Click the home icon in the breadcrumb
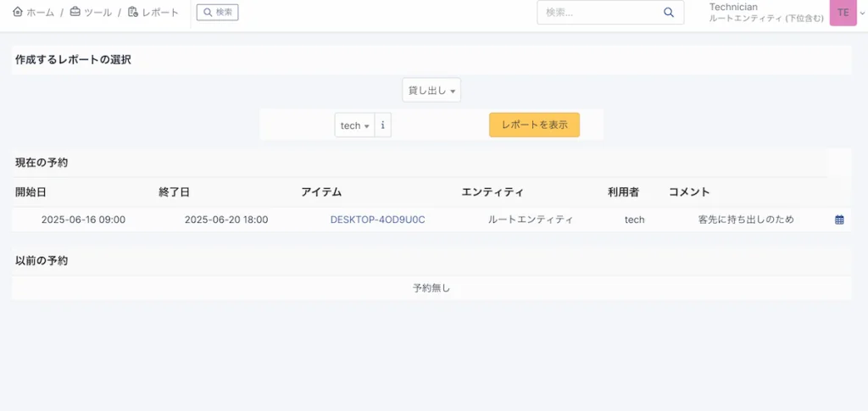The width and height of the screenshot is (868, 411). [18, 12]
